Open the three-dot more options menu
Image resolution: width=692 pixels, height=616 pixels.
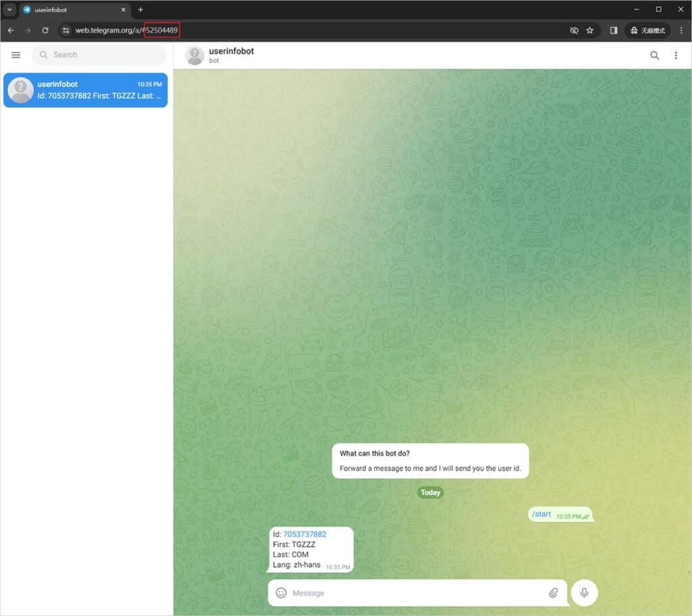[676, 55]
